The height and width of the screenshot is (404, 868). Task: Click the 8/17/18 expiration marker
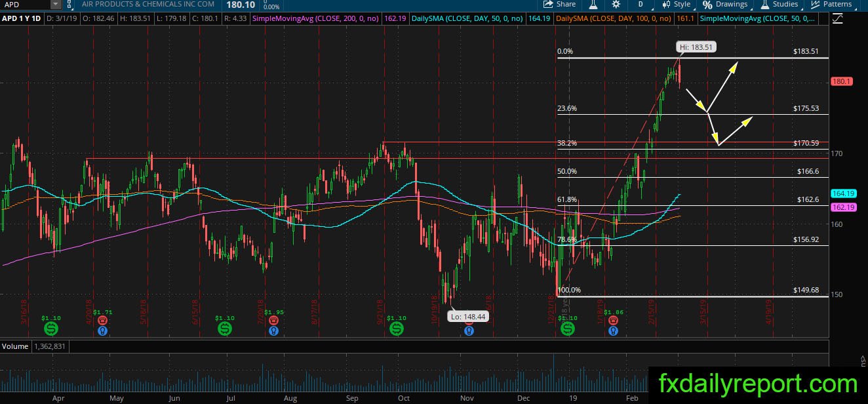tap(315, 312)
